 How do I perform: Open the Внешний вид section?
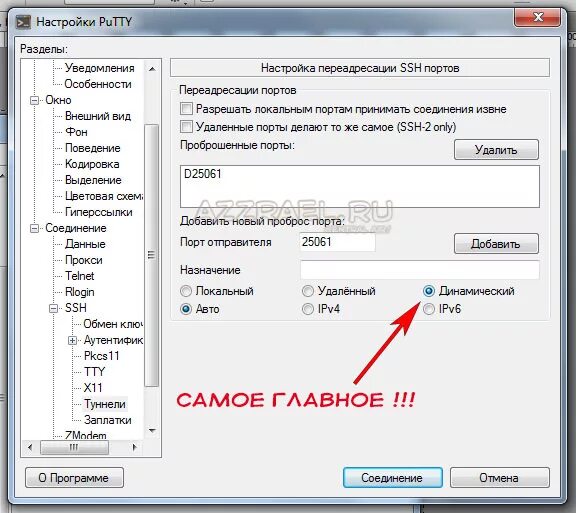[98, 116]
